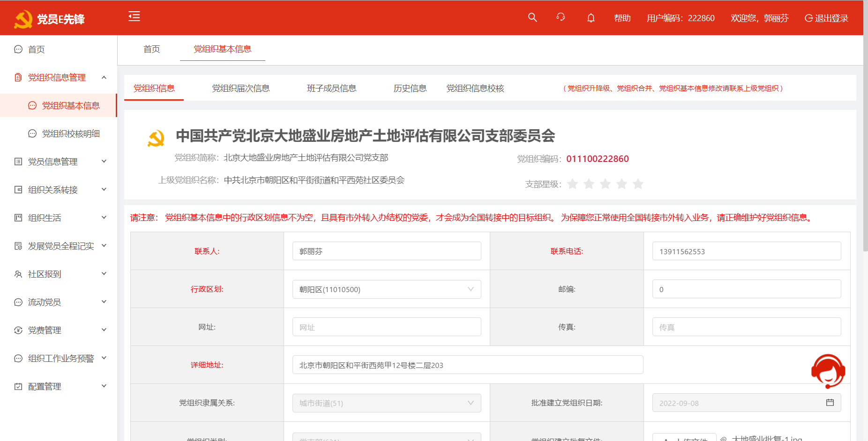
Task: Click the 退出登录 logout link
Action: tap(827, 18)
